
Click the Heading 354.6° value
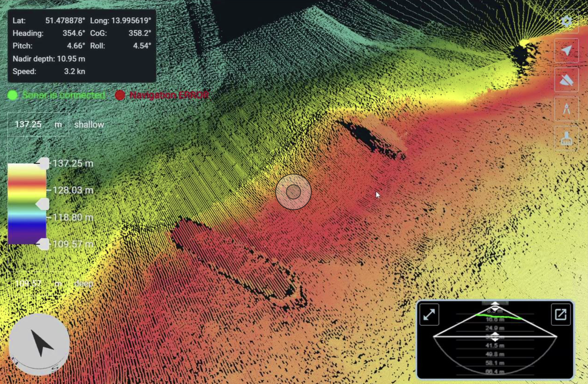[x=74, y=33]
